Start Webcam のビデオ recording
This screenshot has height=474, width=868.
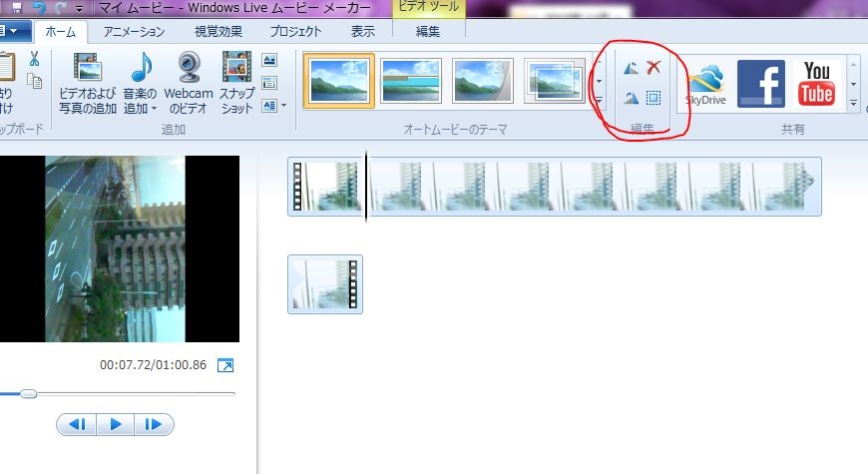click(189, 83)
